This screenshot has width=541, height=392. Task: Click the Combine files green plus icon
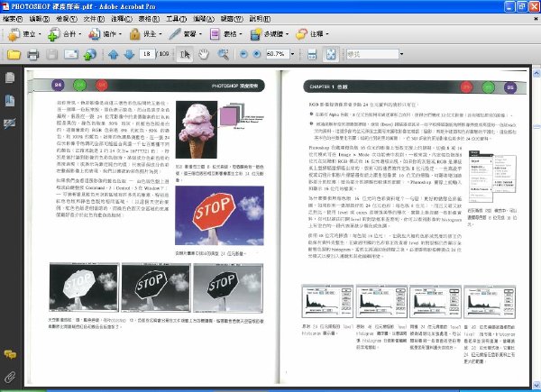click(54, 34)
